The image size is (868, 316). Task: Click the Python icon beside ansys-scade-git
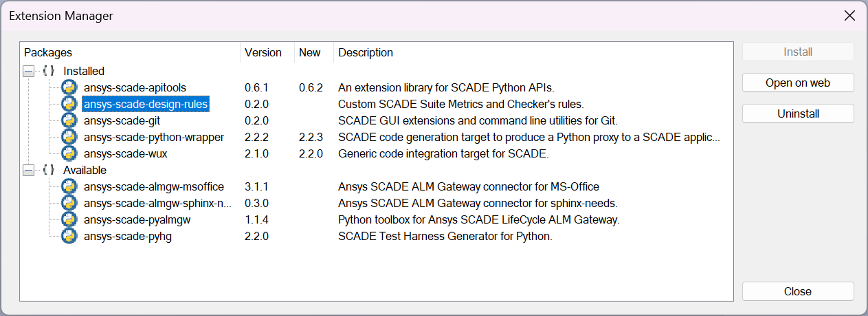tap(69, 121)
